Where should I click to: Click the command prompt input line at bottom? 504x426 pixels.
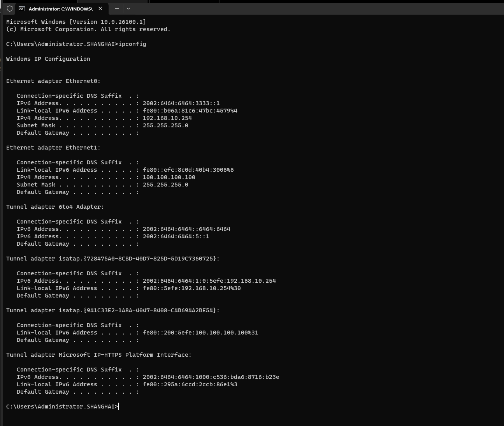coord(62,407)
